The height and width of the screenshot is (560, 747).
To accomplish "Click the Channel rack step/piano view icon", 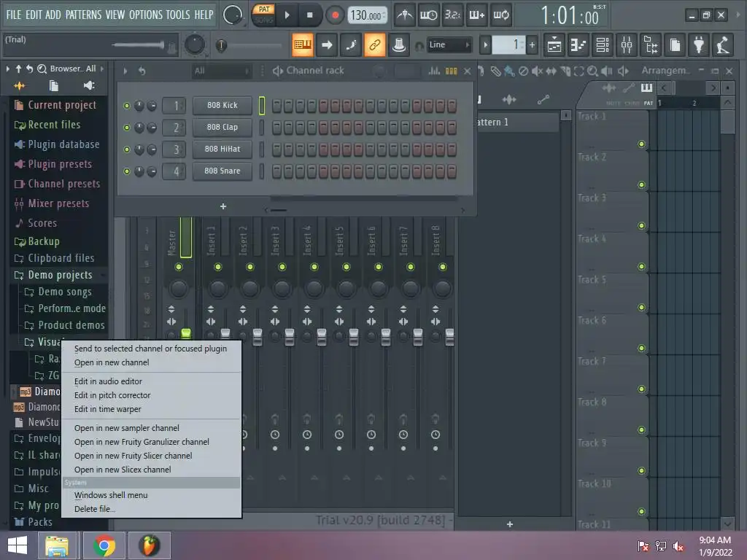I will (451, 71).
